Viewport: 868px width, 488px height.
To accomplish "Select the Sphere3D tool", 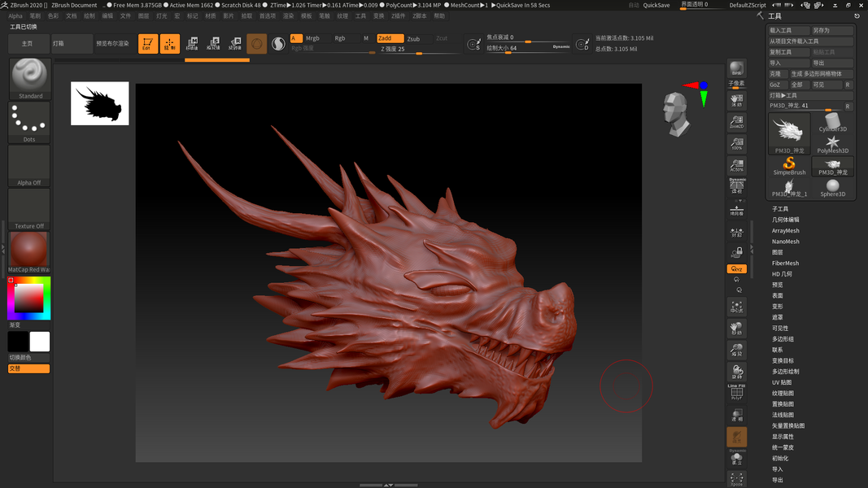I will click(x=832, y=188).
